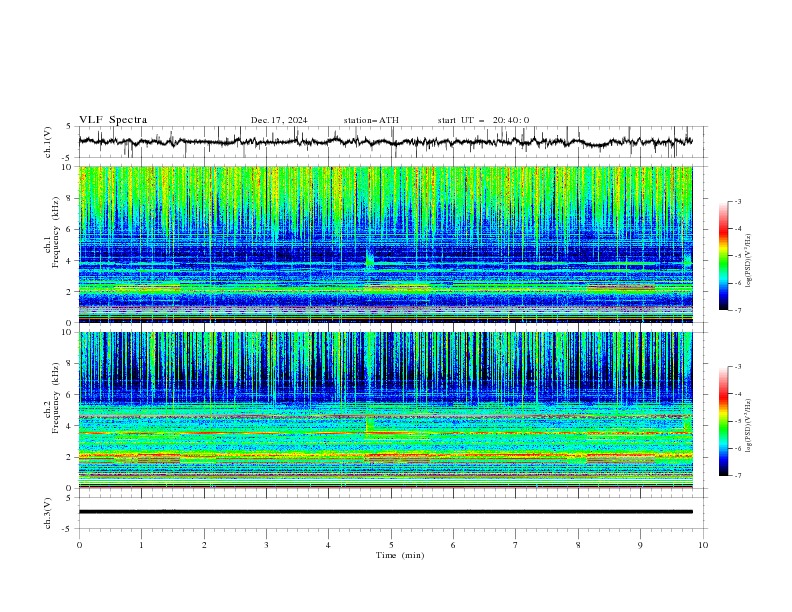This screenshot has width=792, height=612.
Task: Click the "ch.3(V)" axis label
Action: click(x=48, y=513)
